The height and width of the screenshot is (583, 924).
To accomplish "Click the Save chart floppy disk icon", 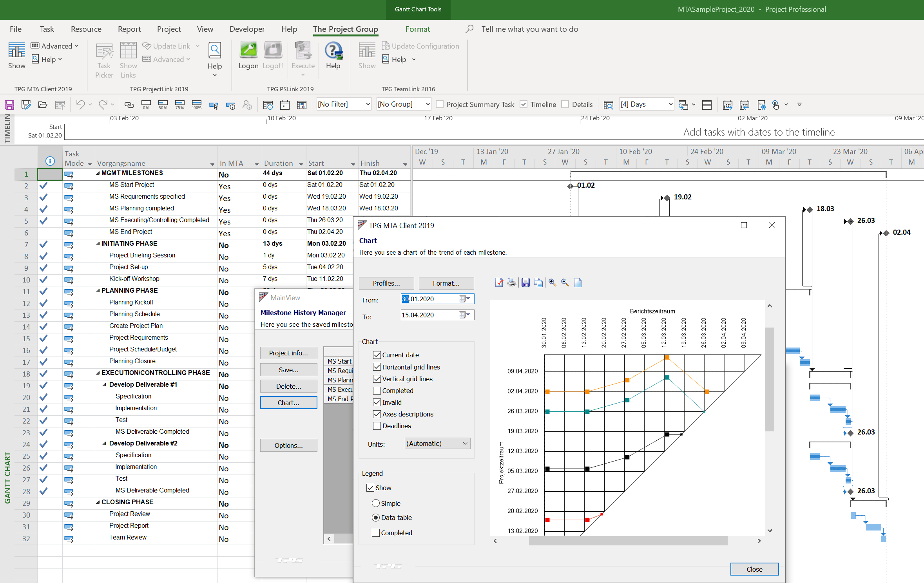I will pos(525,282).
